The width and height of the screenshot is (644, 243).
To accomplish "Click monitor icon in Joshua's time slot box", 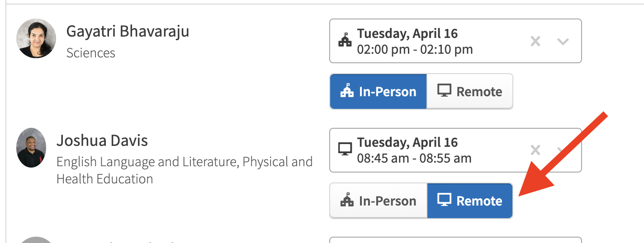I will (345, 150).
